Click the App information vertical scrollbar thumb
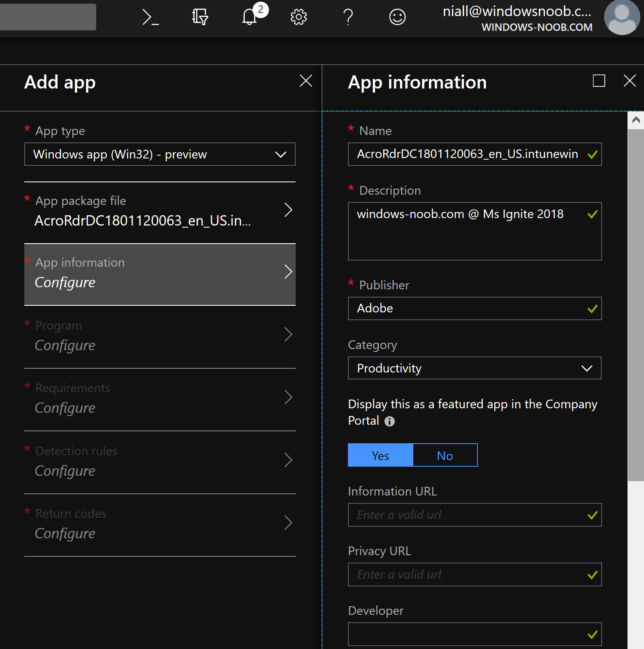 (x=636, y=305)
